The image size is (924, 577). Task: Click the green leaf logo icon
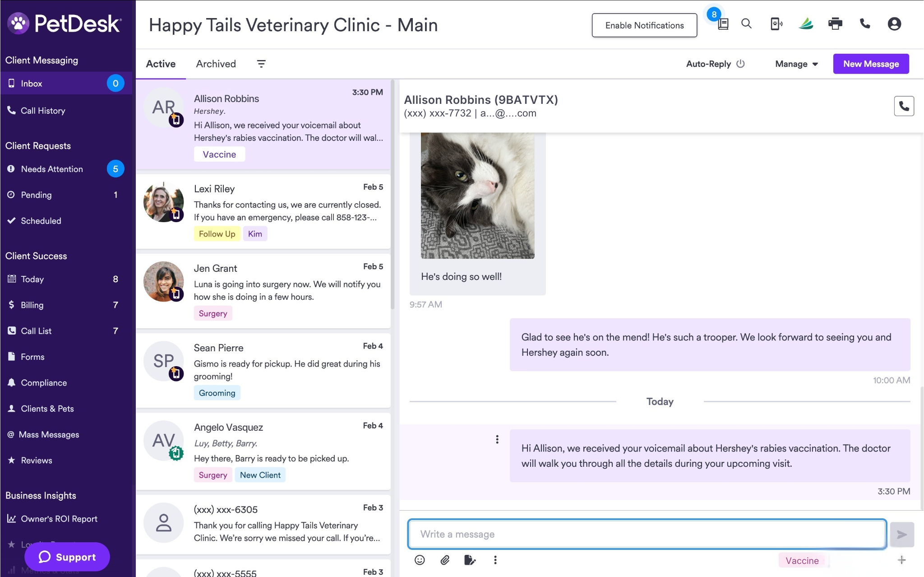coord(806,24)
